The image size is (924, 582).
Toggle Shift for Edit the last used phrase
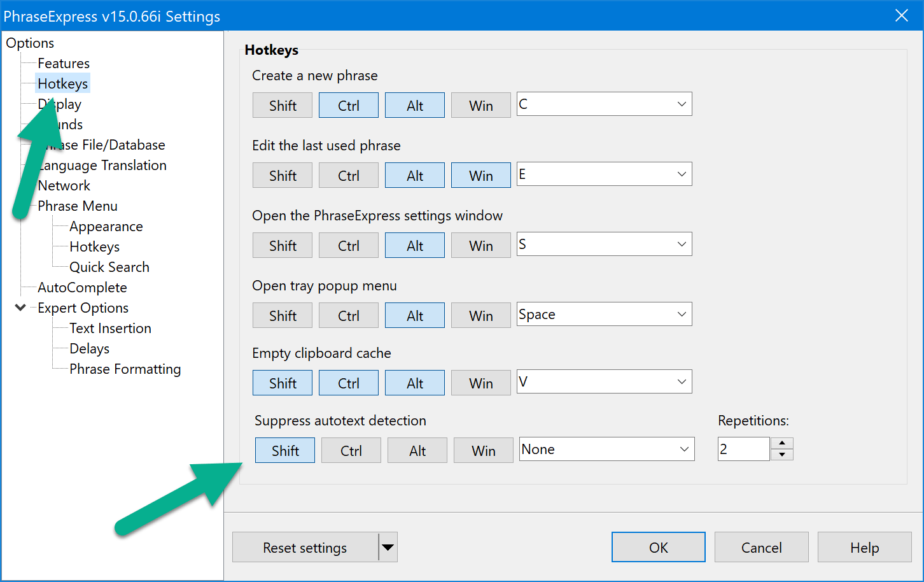click(x=283, y=176)
